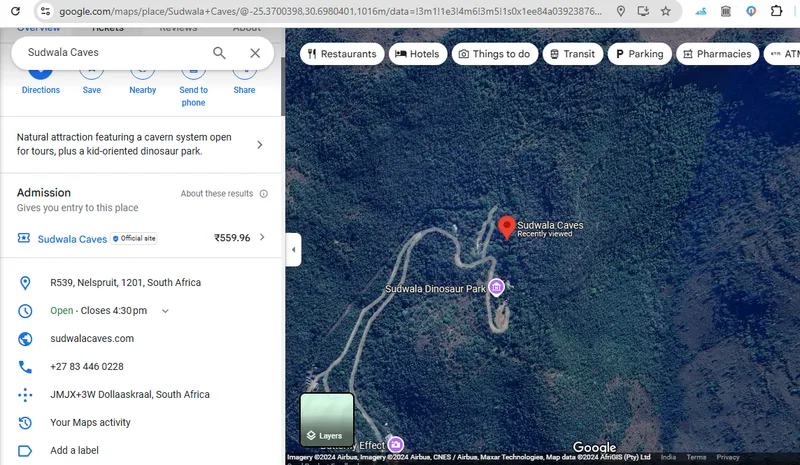Open Terms link in map footer
This screenshot has height=465, width=800.
[696, 457]
